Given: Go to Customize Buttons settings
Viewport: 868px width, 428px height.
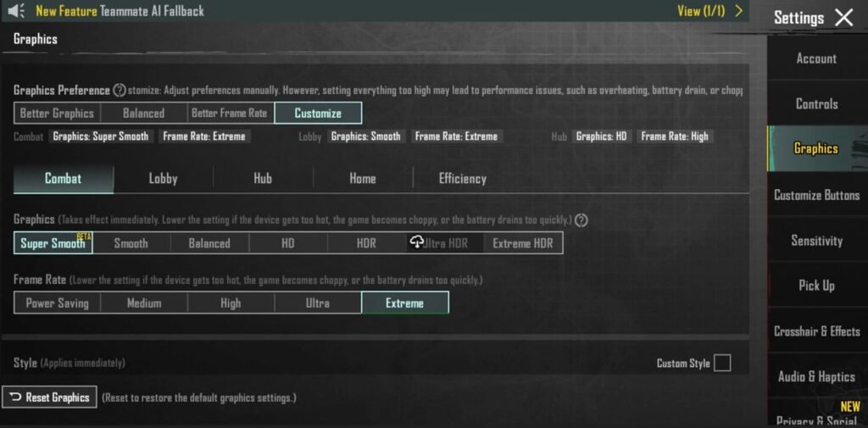Looking at the screenshot, I should [x=816, y=195].
